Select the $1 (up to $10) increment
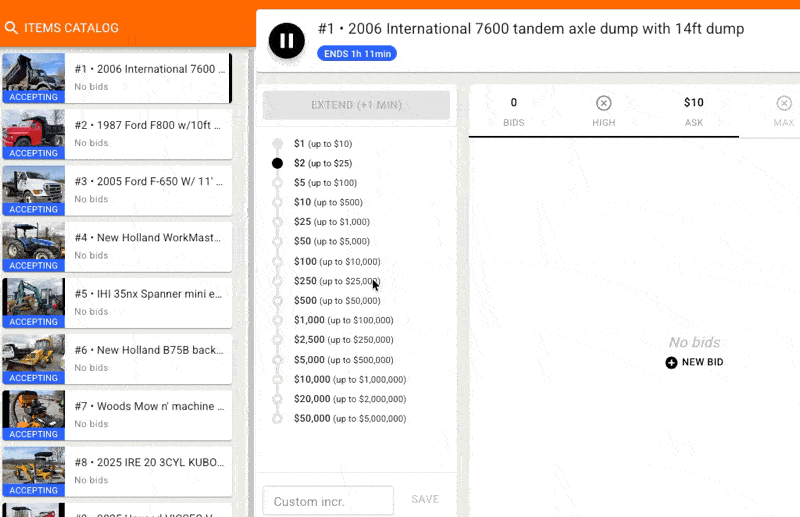This screenshot has width=800, height=517. (323, 144)
